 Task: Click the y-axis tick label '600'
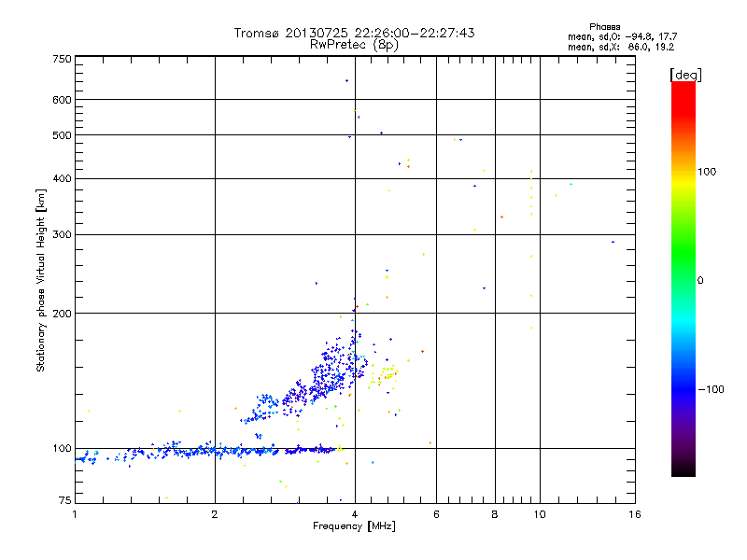point(62,100)
